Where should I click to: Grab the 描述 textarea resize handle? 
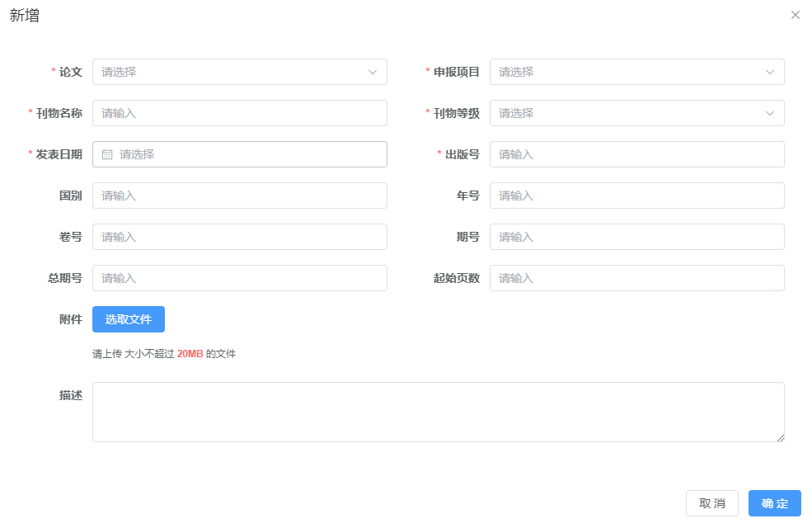tap(780, 437)
